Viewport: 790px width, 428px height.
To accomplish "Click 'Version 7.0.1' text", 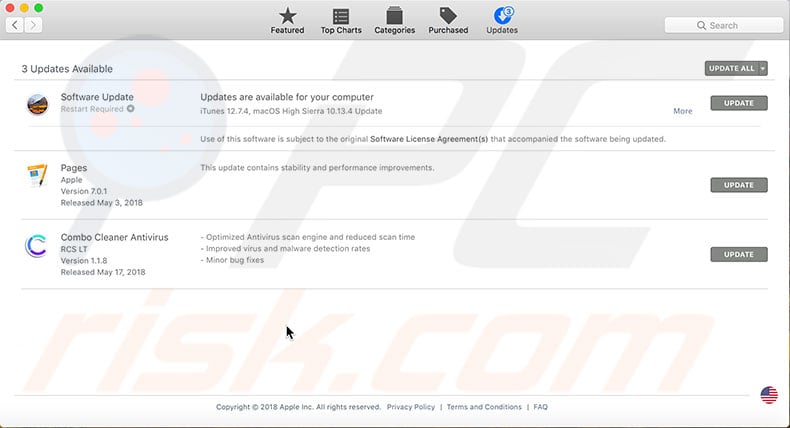I will [84, 192].
